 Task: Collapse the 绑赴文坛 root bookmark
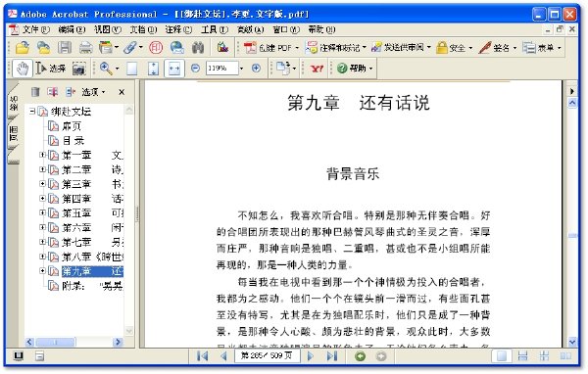(x=32, y=111)
